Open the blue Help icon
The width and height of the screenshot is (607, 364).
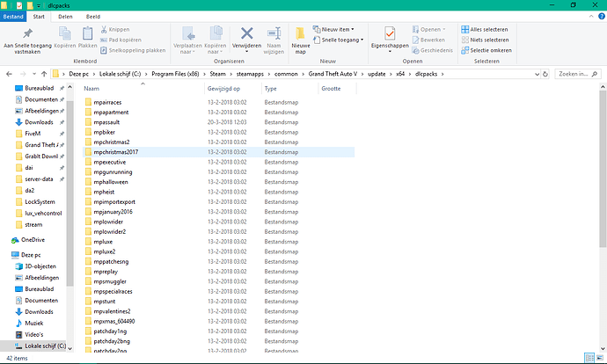point(602,16)
